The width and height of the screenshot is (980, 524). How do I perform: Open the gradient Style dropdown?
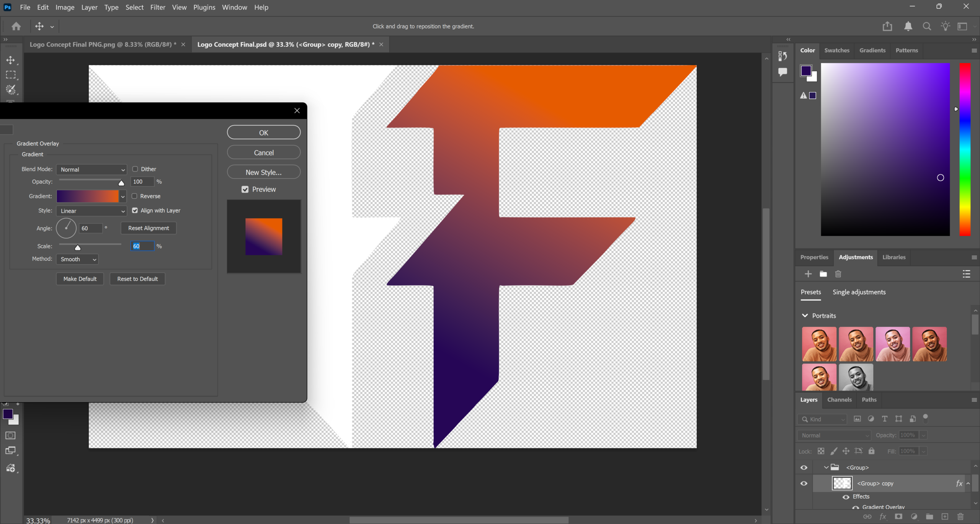pos(92,211)
